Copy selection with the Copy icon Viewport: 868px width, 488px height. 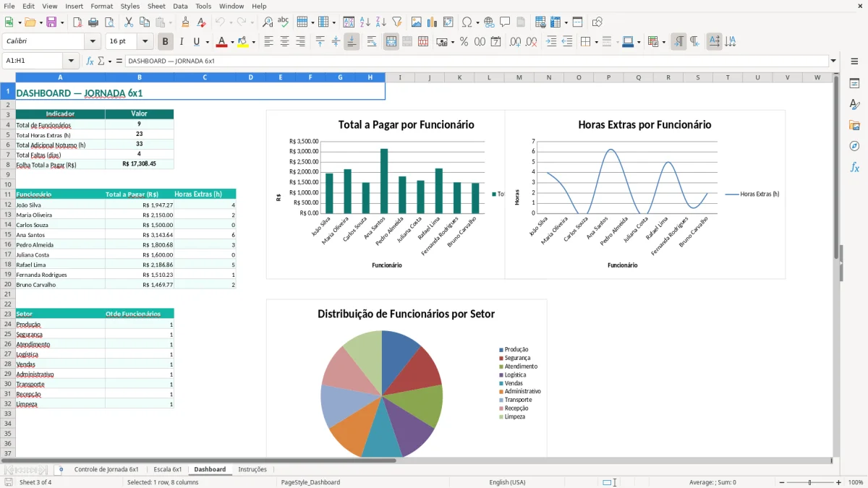(x=145, y=22)
